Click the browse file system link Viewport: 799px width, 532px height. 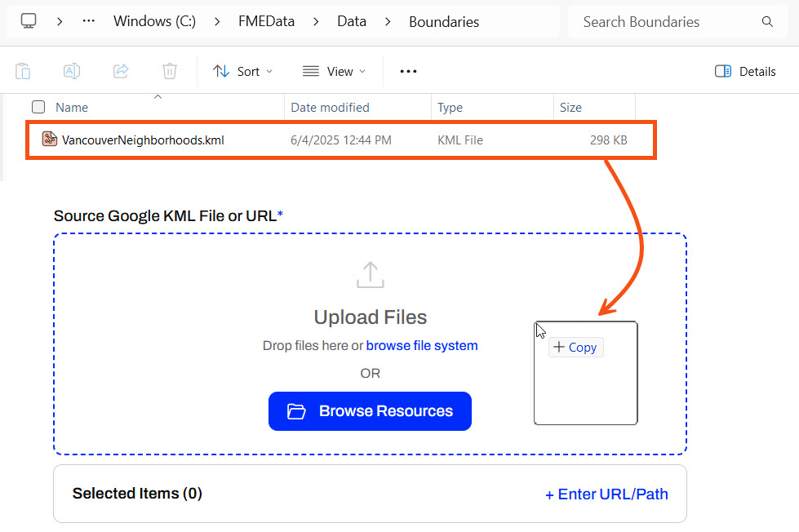point(422,345)
